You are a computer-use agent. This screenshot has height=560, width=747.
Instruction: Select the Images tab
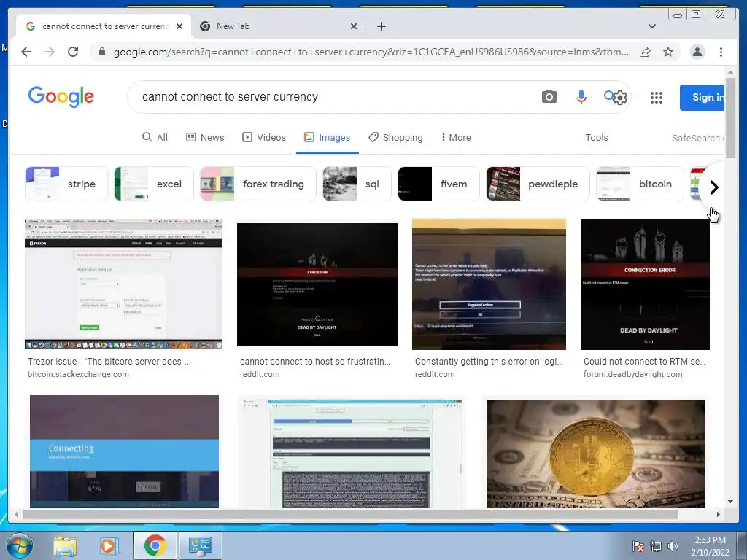328,138
